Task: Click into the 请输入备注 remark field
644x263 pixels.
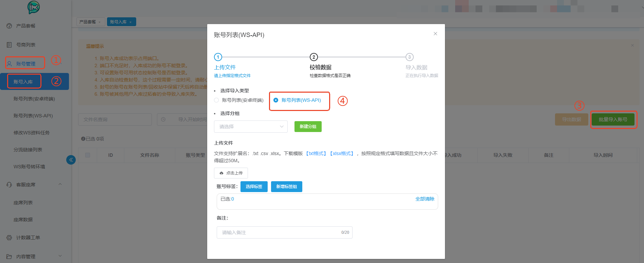Action: (x=279, y=232)
